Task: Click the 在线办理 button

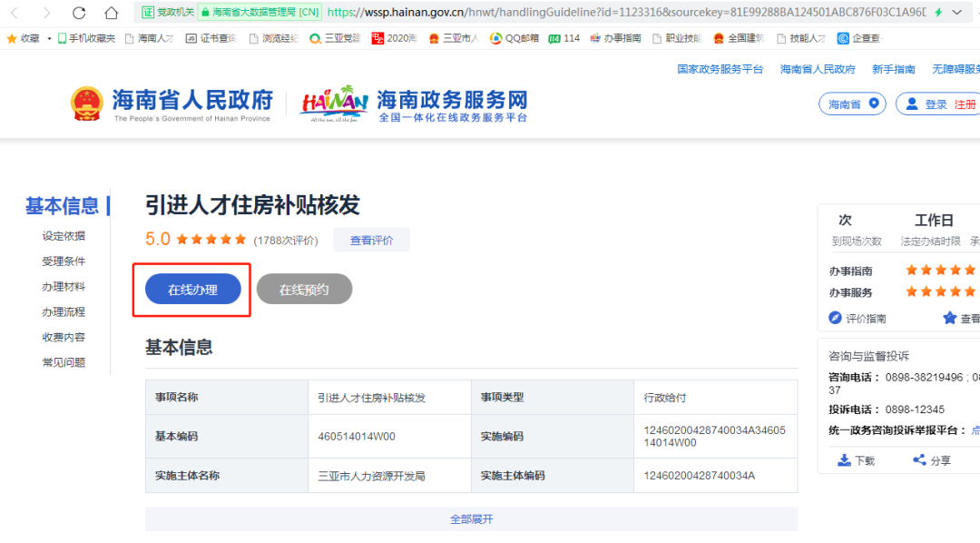Action: point(191,290)
